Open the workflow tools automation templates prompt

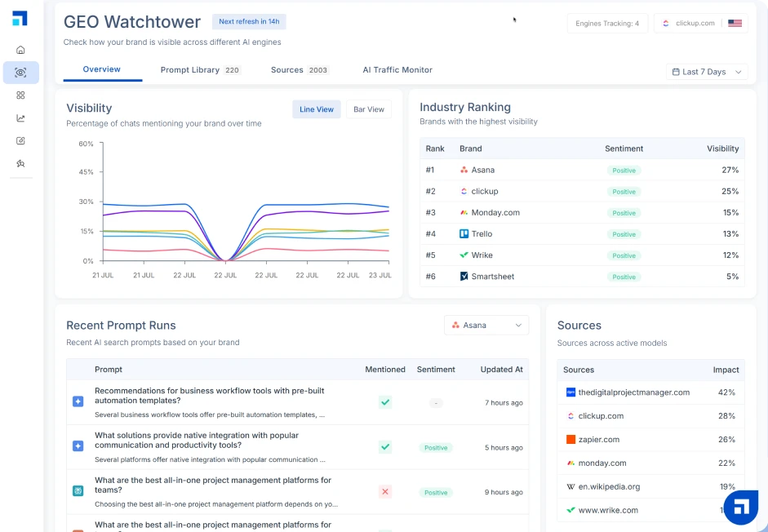point(297,402)
